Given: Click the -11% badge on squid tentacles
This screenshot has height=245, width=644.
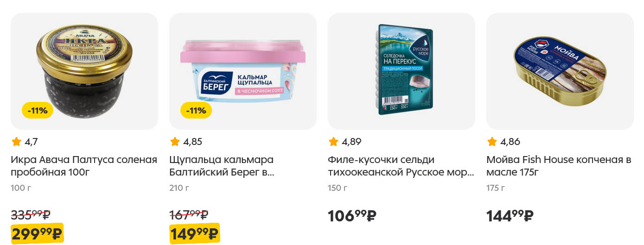Looking at the screenshot, I should pyautogui.click(x=196, y=111).
